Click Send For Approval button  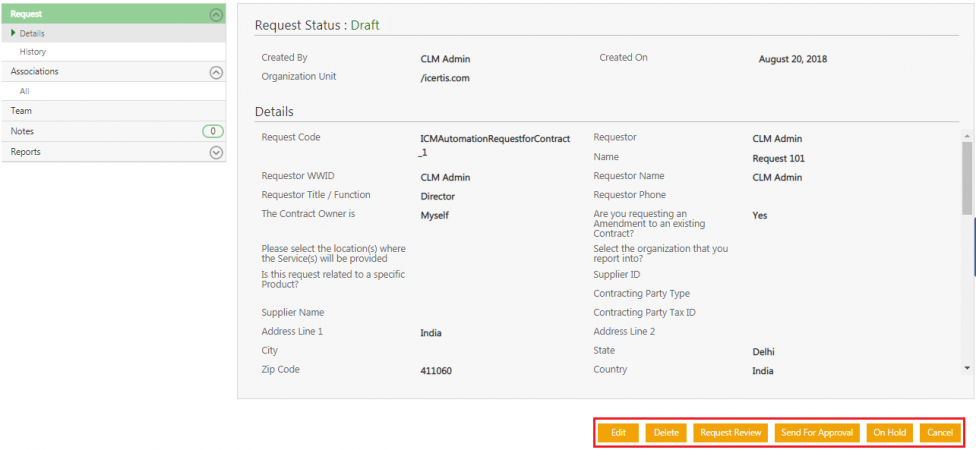click(817, 432)
